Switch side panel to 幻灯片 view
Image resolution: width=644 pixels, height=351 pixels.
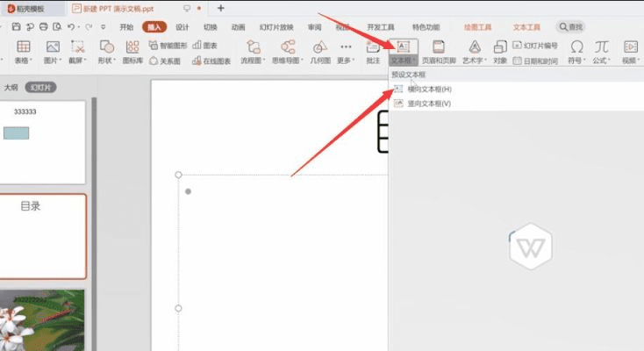point(40,88)
